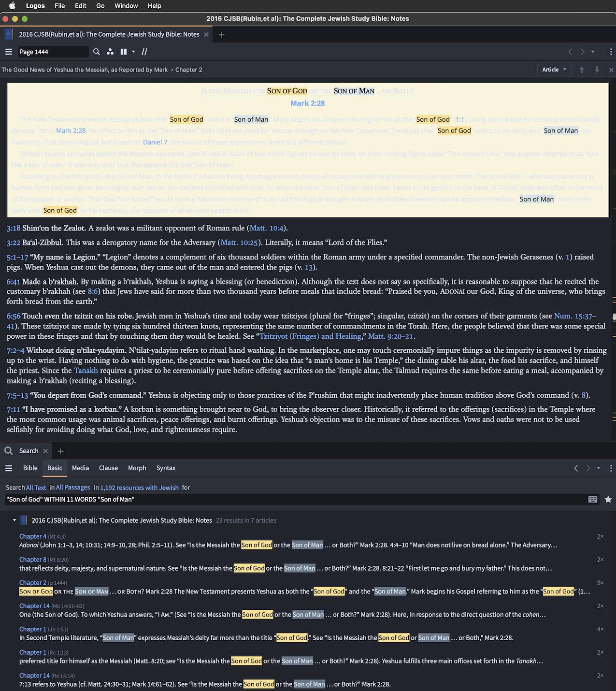The width and height of the screenshot is (616, 691).
Task: Click the Search panel magnifier icon
Action: tap(9, 451)
